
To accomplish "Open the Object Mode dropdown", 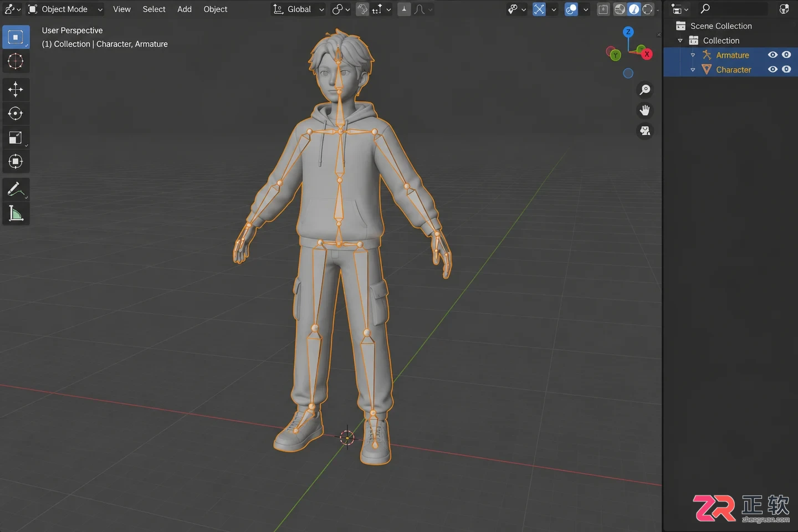I will tap(65, 9).
